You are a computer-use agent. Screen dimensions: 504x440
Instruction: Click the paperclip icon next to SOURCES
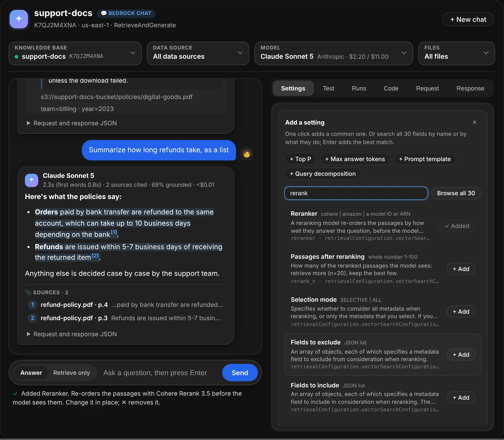point(28,293)
